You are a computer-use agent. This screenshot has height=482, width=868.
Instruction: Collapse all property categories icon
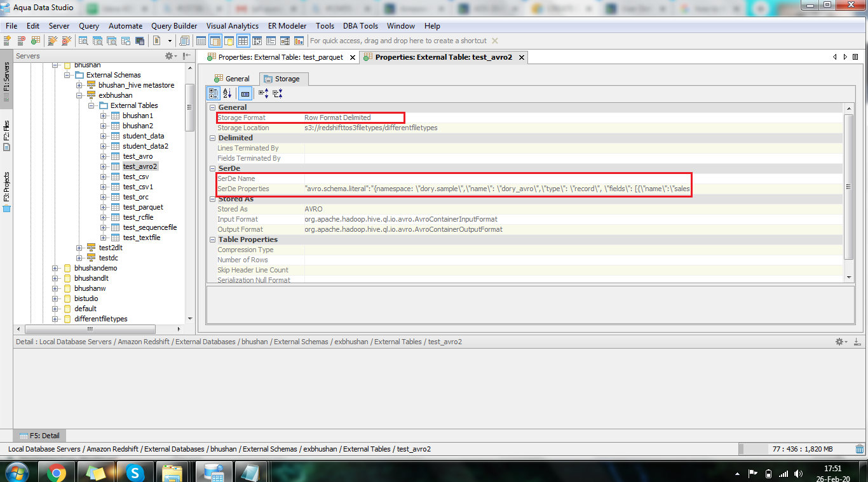[x=277, y=93]
